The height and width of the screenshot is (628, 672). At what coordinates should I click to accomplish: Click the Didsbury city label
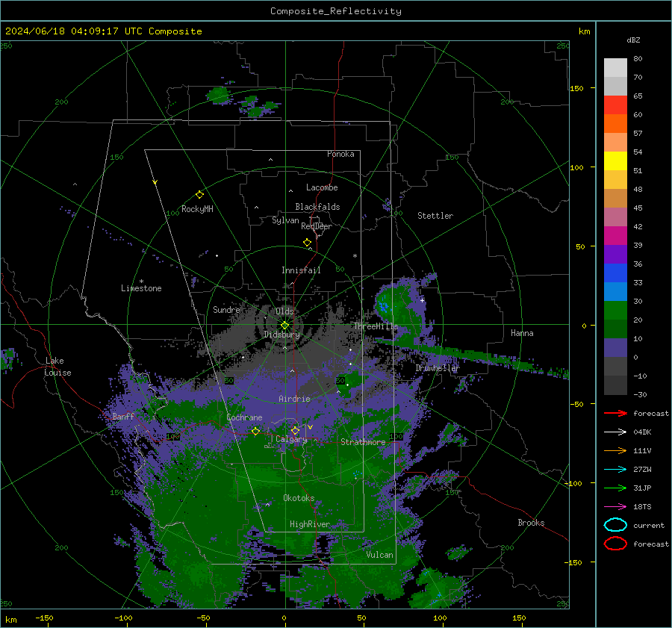pyautogui.click(x=281, y=335)
